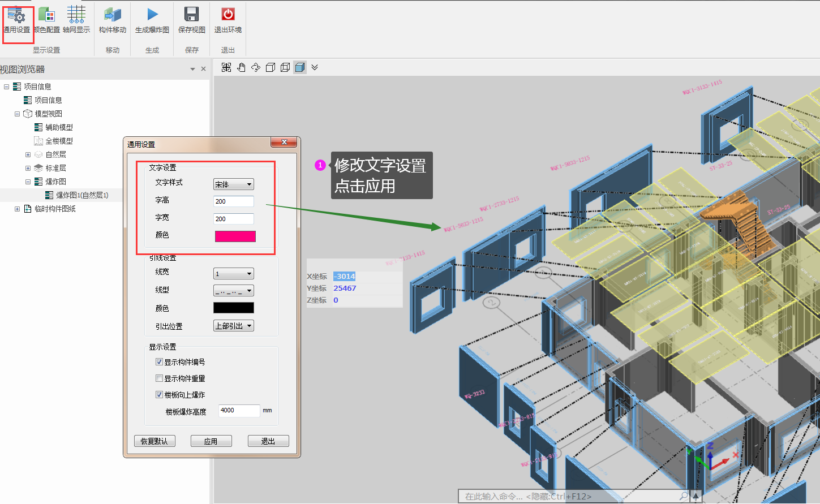
Task: Click the 应用 apply button
Action: click(211, 441)
